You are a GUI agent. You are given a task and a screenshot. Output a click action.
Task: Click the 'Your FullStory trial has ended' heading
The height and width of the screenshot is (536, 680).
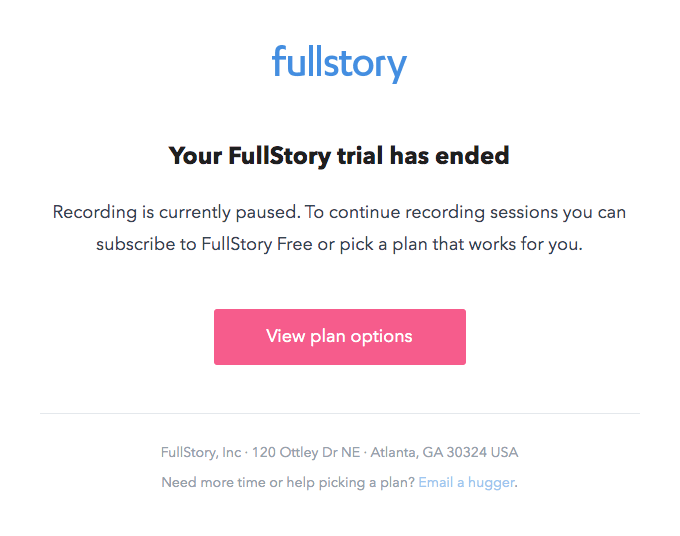[339, 155]
